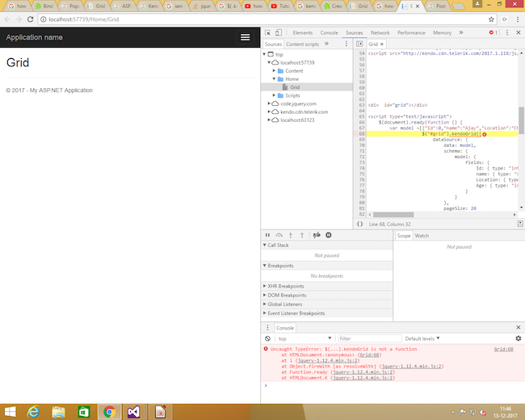Bookmark this page star icon
525x420 pixels.
click(x=491, y=19)
